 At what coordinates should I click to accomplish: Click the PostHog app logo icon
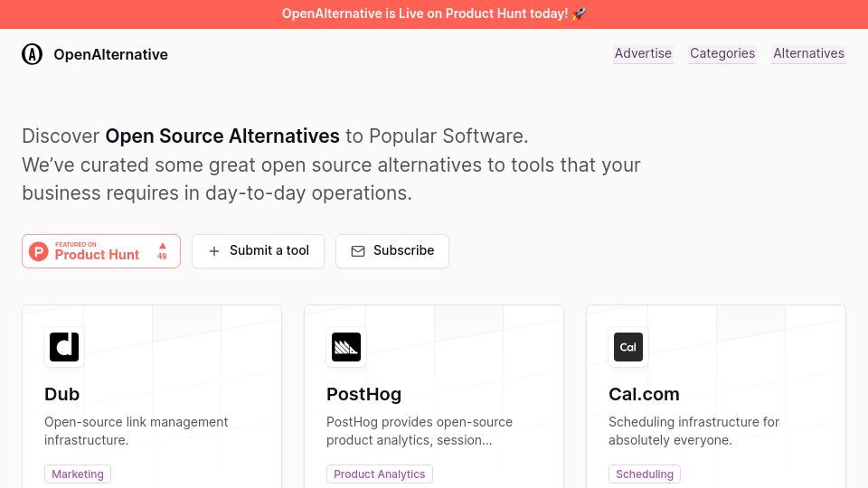pyautogui.click(x=346, y=347)
